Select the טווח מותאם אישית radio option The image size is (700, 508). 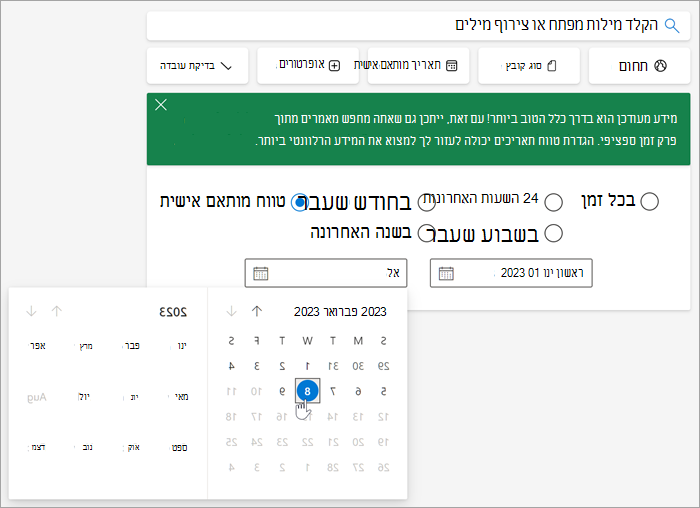click(299, 202)
